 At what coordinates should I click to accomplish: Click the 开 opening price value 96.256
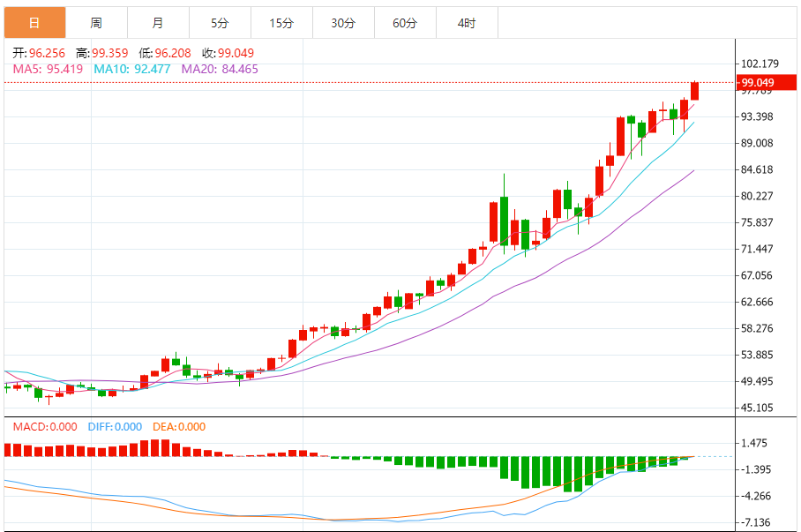(47, 53)
